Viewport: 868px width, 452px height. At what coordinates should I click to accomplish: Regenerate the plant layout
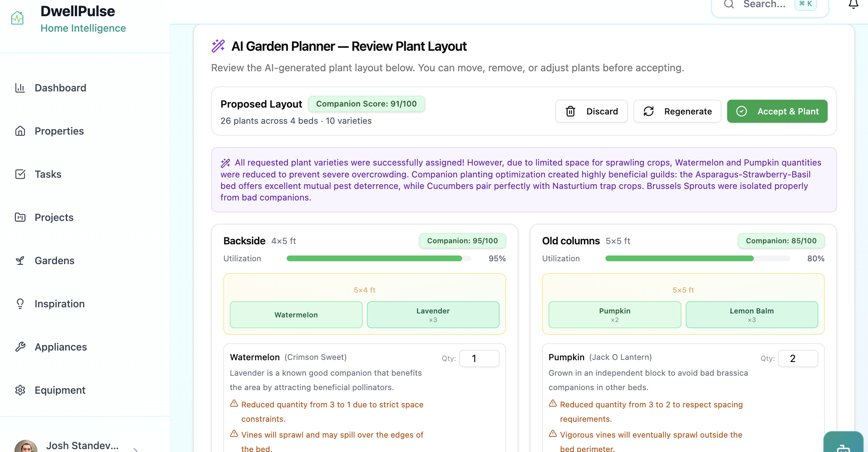[677, 112]
